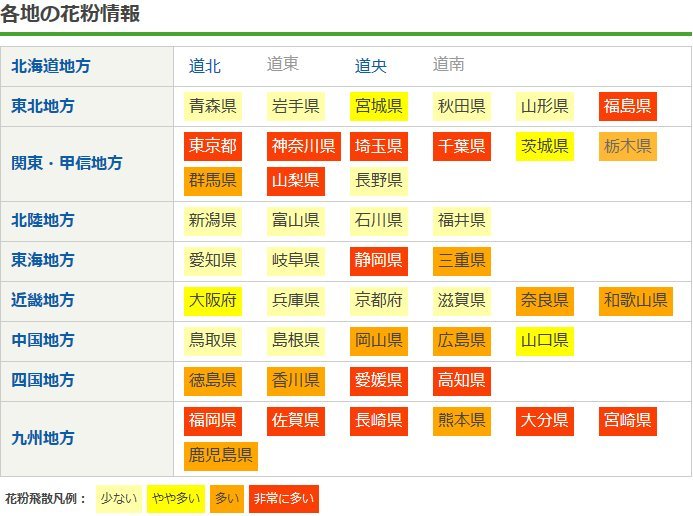Viewport: 693px width, 516px height.
Task: Open the 東京都 pollen page
Action: (x=213, y=147)
